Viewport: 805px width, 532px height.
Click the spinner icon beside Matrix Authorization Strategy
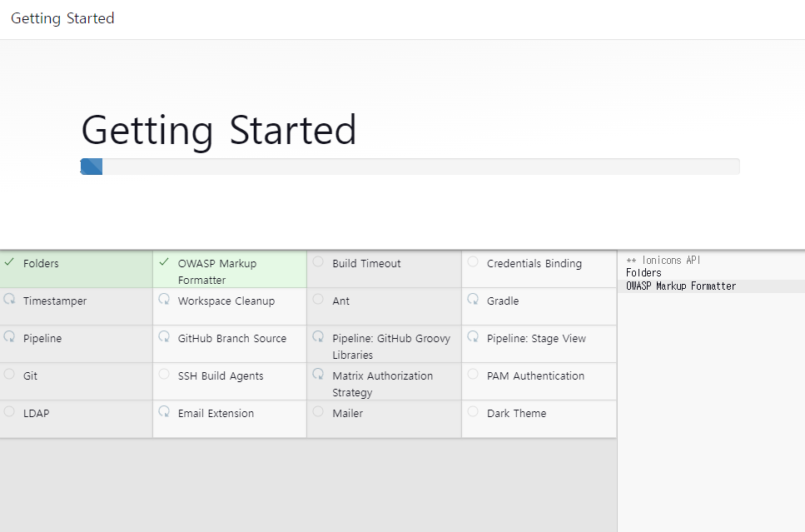[318, 374]
